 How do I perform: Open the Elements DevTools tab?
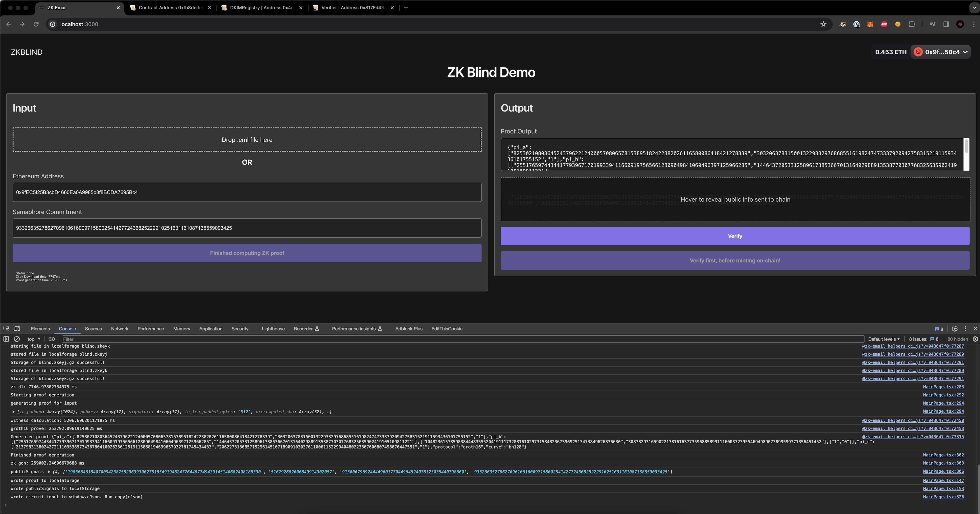[x=40, y=329]
